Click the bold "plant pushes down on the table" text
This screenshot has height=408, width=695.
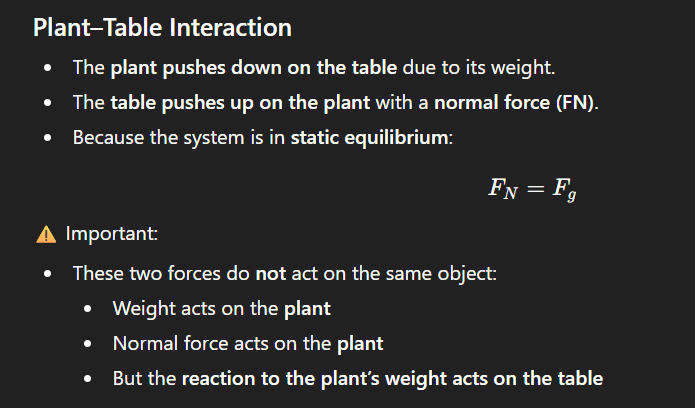tap(255, 69)
